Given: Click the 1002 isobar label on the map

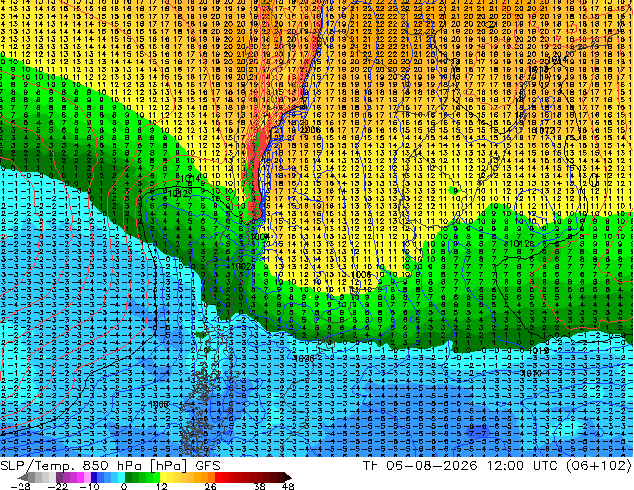Looking at the screenshot, I should pos(243,266).
